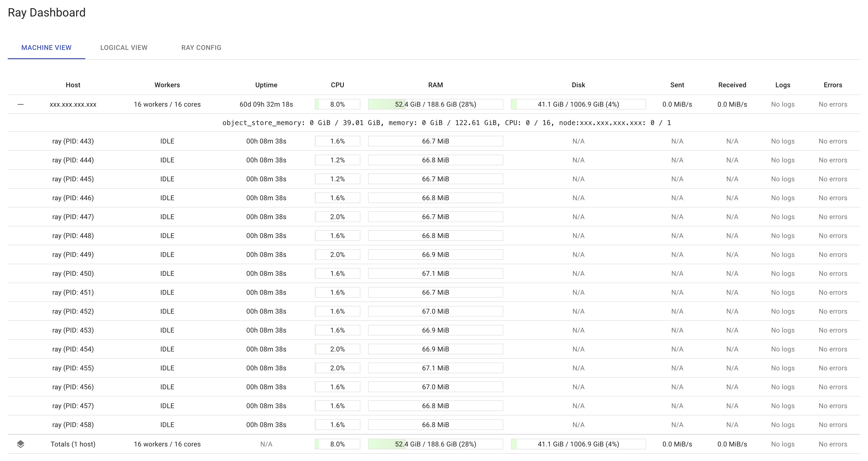Click the Uptime column header
The height and width of the screenshot is (461, 868).
266,85
